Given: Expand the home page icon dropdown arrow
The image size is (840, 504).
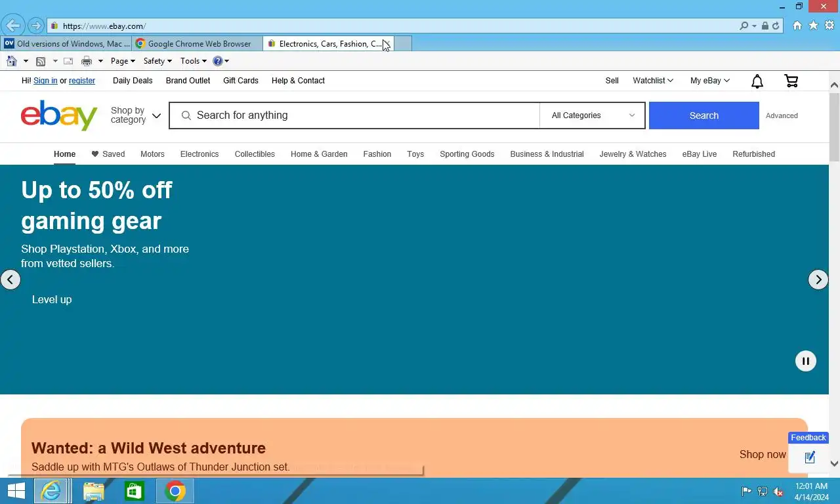Looking at the screenshot, I should [x=26, y=61].
